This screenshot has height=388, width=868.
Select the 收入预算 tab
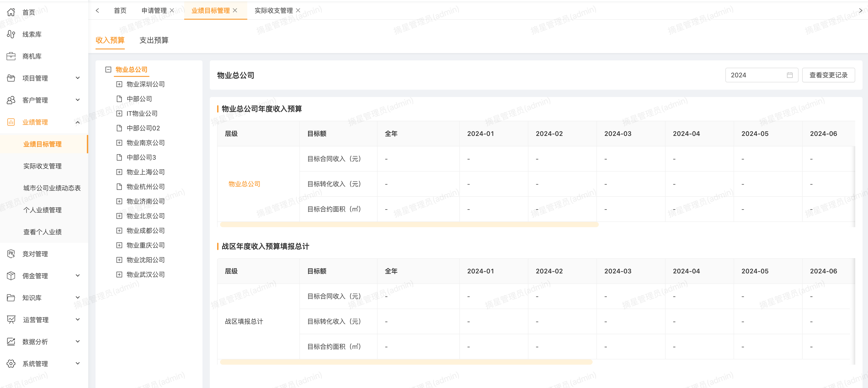point(110,40)
